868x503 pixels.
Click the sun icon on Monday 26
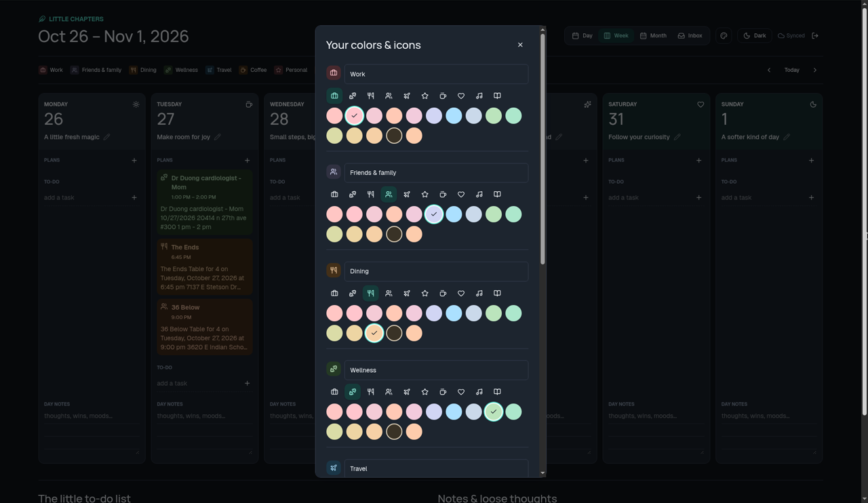(x=136, y=104)
